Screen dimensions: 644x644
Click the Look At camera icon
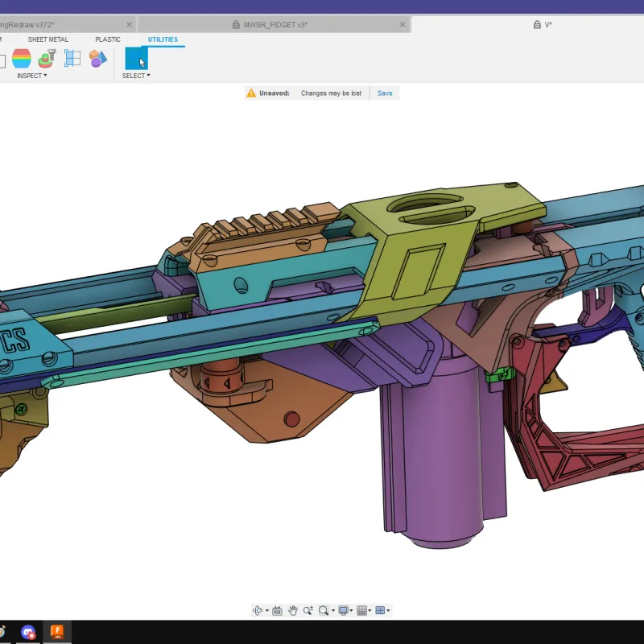coord(277,610)
